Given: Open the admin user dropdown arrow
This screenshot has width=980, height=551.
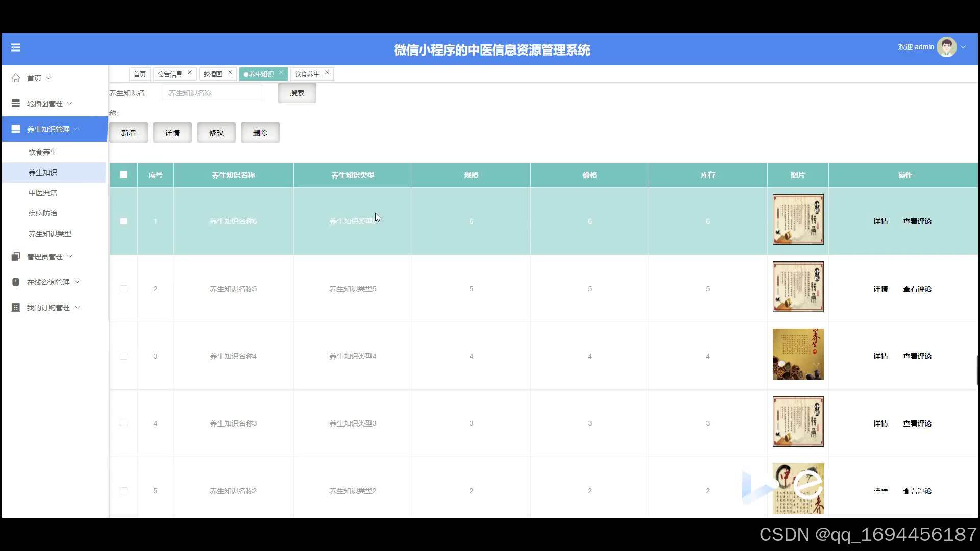Looking at the screenshot, I should (963, 47).
